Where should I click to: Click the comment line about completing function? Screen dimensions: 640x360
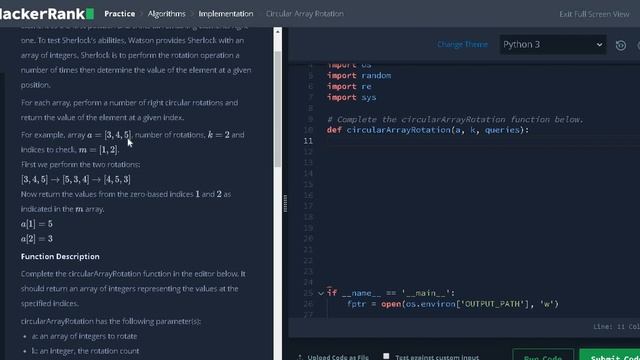pyautogui.click(x=455, y=119)
